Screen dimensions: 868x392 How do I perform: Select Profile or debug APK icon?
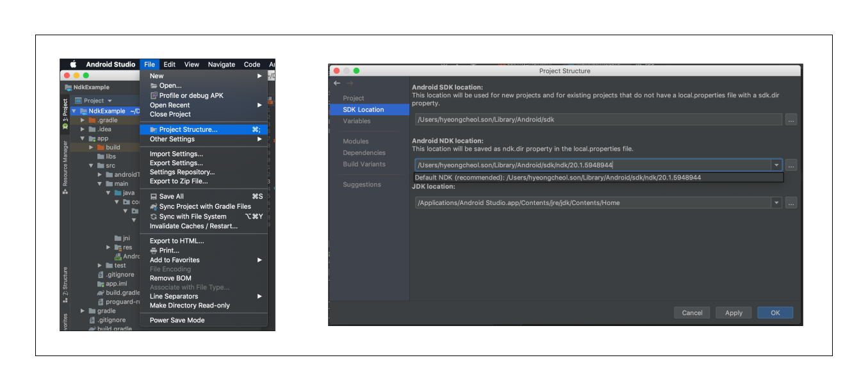(154, 95)
